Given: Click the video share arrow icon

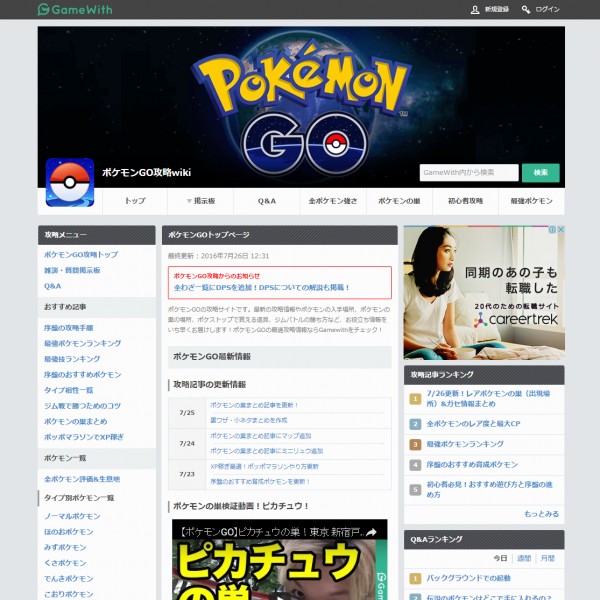Looking at the screenshot, I should point(370,533).
